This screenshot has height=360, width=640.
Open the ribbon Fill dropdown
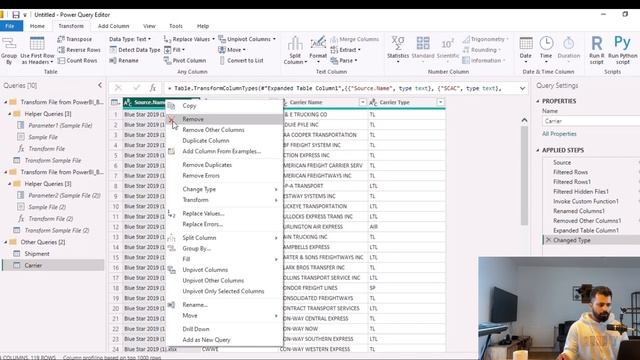[x=174, y=50]
